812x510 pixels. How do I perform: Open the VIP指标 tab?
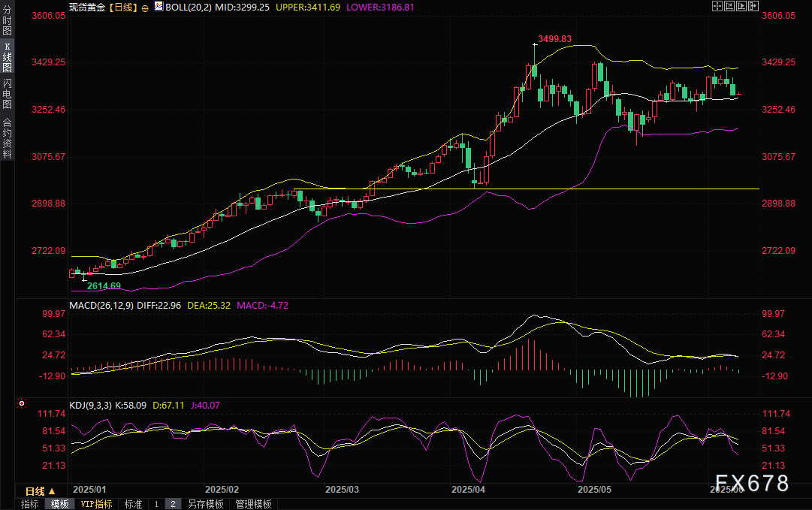pos(96,504)
